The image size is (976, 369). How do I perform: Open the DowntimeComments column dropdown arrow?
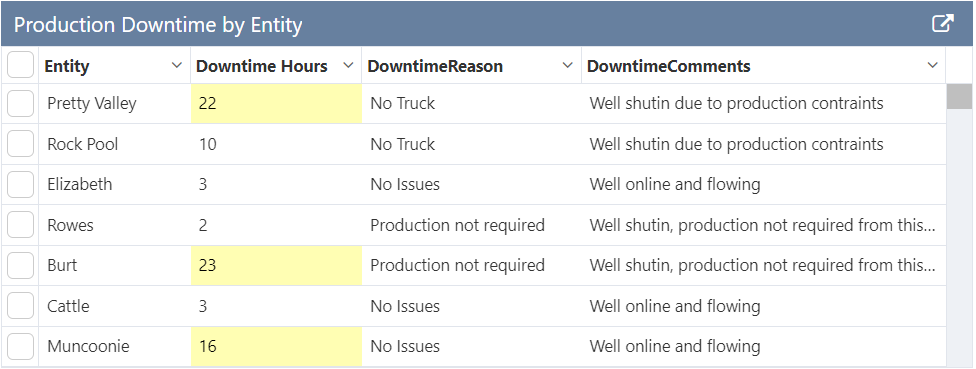tap(932, 65)
